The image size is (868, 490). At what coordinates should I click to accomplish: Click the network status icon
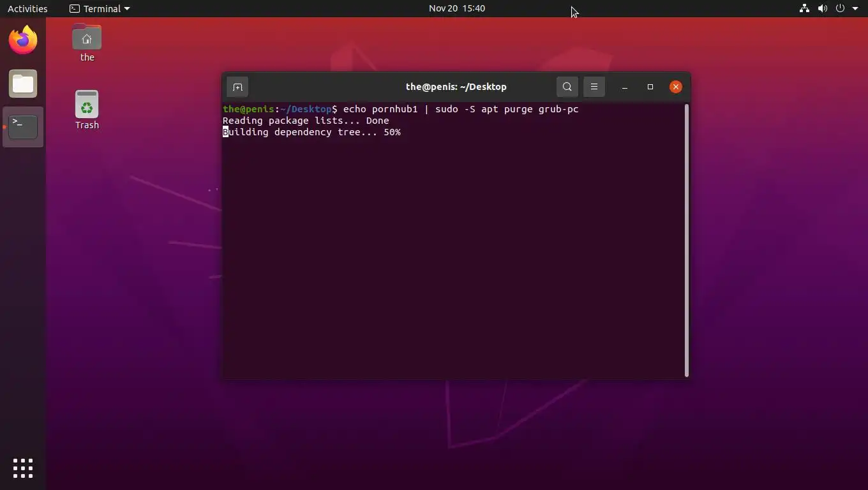804,8
